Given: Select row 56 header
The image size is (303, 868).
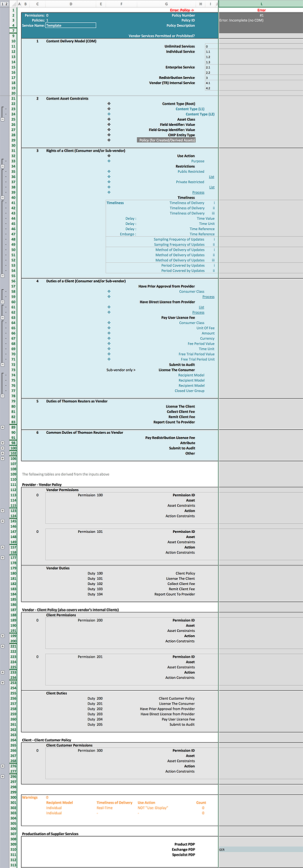Looking at the screenshot, I should point(13,281).
